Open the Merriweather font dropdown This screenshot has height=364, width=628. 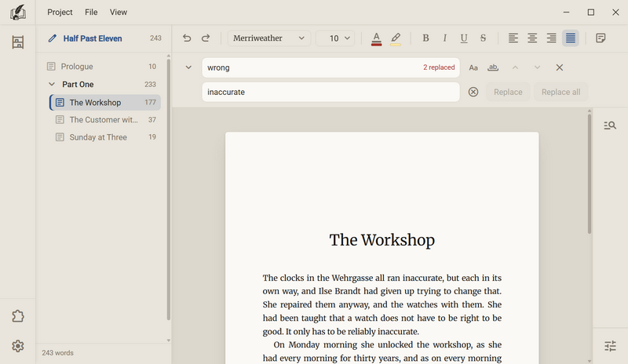(x=268, y=38)
